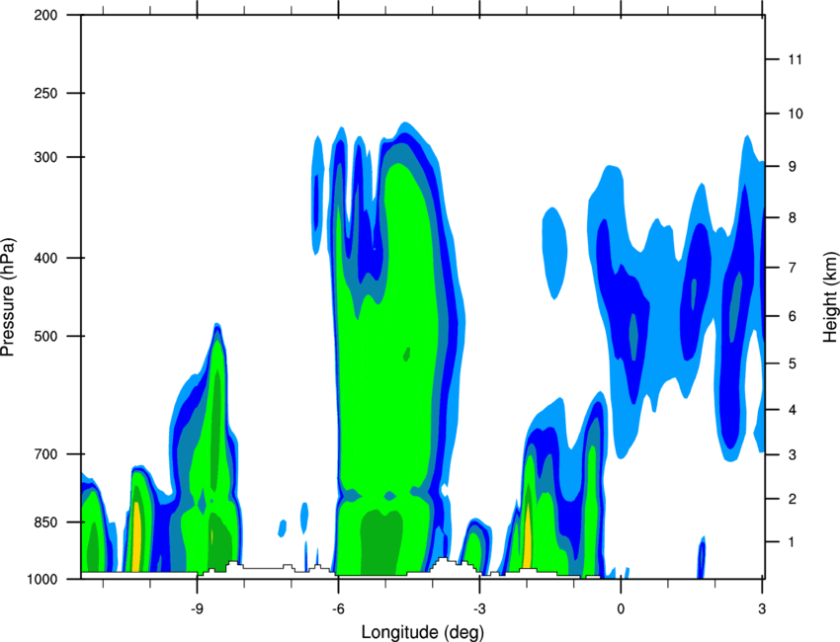
Task: Click the -3 longitude tick label
Action: (x=479, y=609)
